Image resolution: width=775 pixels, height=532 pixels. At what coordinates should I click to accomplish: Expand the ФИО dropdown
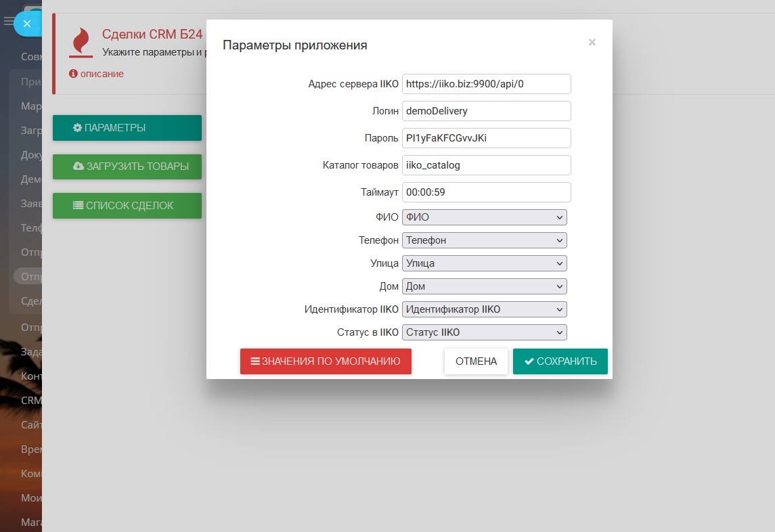click(484, 217)
